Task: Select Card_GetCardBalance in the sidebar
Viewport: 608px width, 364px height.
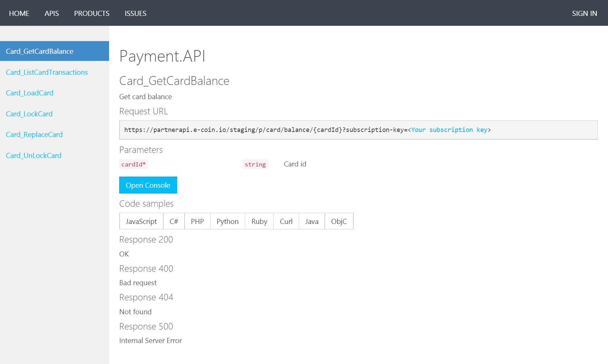Action: pyautogui.click(x=39, y=51)
